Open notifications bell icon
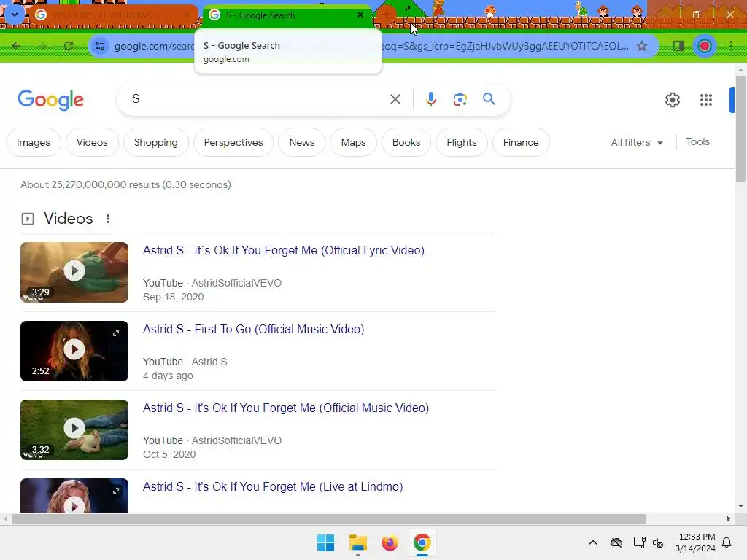 click(727, 542)
